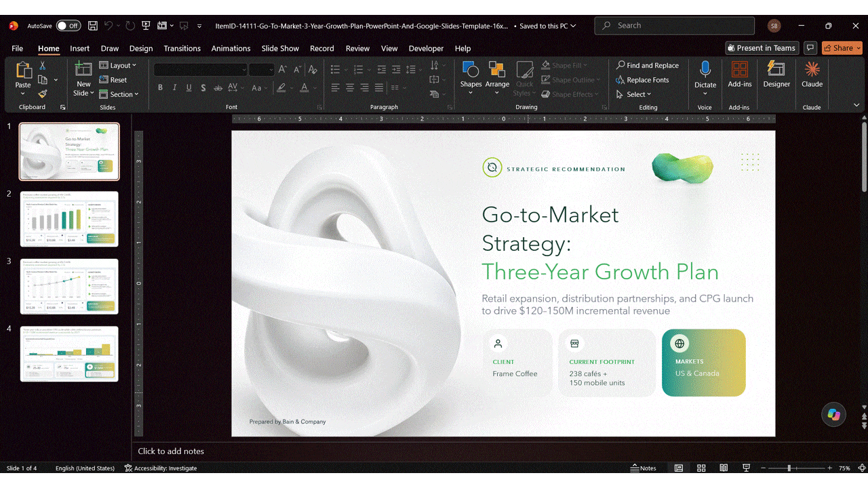Toggle Italic formatting
Screen dimensions: 868x488
click(174, 87)
